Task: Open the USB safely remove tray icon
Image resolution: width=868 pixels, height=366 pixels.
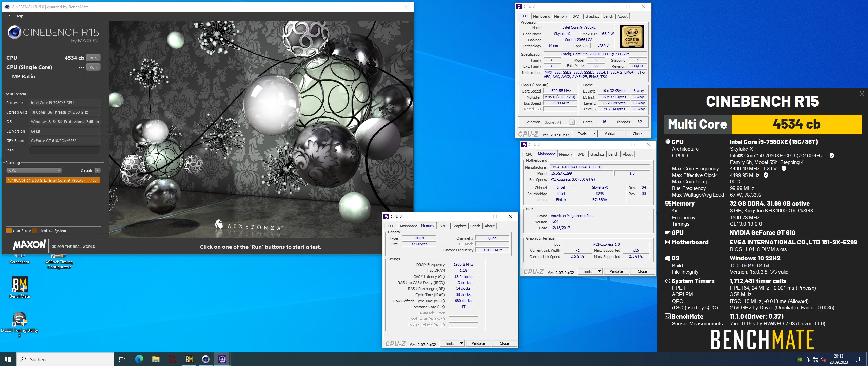Action: point(807,359)
